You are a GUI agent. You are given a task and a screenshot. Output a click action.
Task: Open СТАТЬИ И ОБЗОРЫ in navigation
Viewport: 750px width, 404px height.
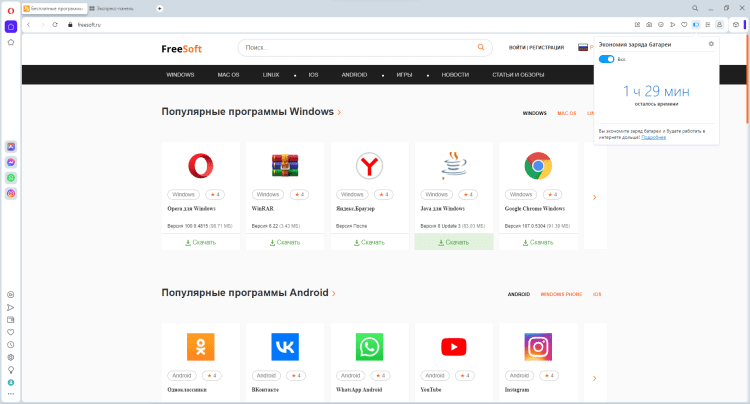(x=518, y=75)
